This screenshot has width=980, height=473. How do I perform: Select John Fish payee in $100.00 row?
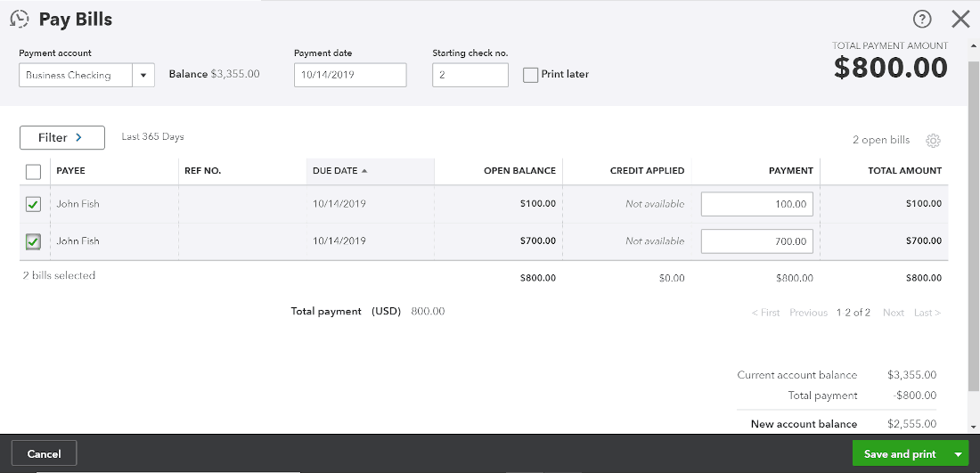pos(78,204)
